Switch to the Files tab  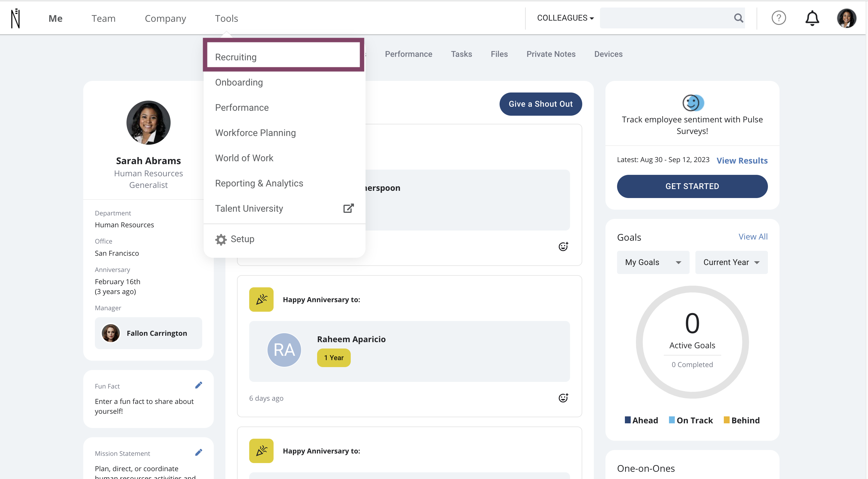(499, 54)
